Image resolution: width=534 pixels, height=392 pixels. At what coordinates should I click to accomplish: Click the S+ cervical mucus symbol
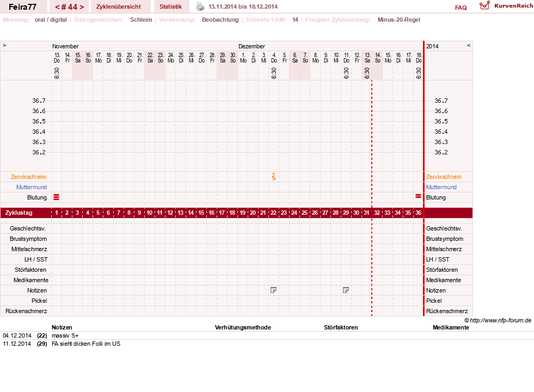[274, 176]
